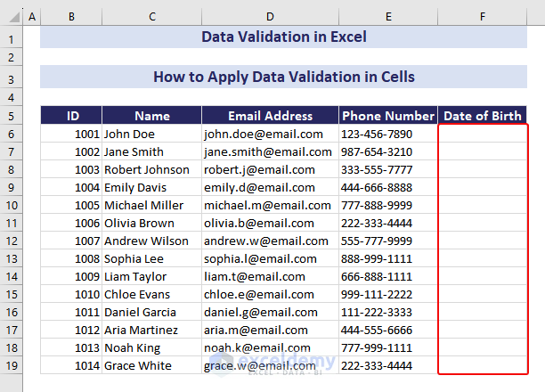The image size is (545, 392).
Task: Click the 'Data Validation in Excel' title cell
Action: [284, 37]
